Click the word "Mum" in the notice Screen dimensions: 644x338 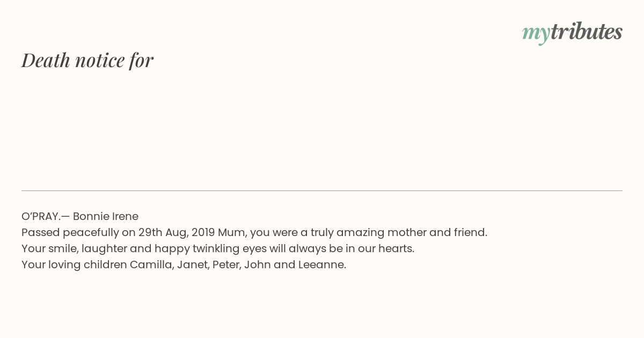tap(231, 232)
